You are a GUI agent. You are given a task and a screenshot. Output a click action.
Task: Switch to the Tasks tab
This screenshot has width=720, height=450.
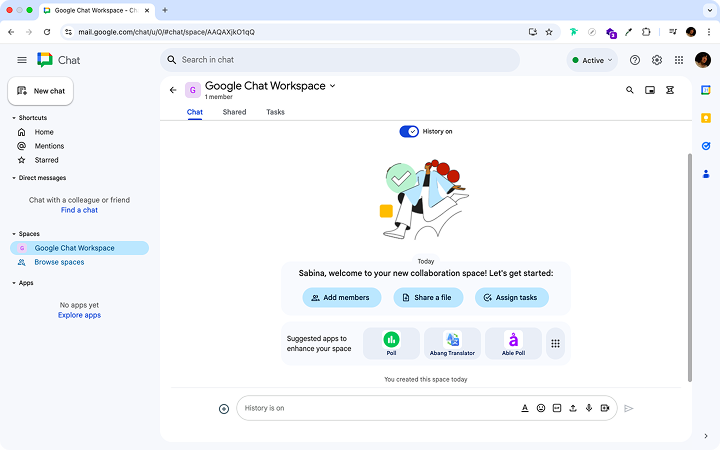coord(276,112)
